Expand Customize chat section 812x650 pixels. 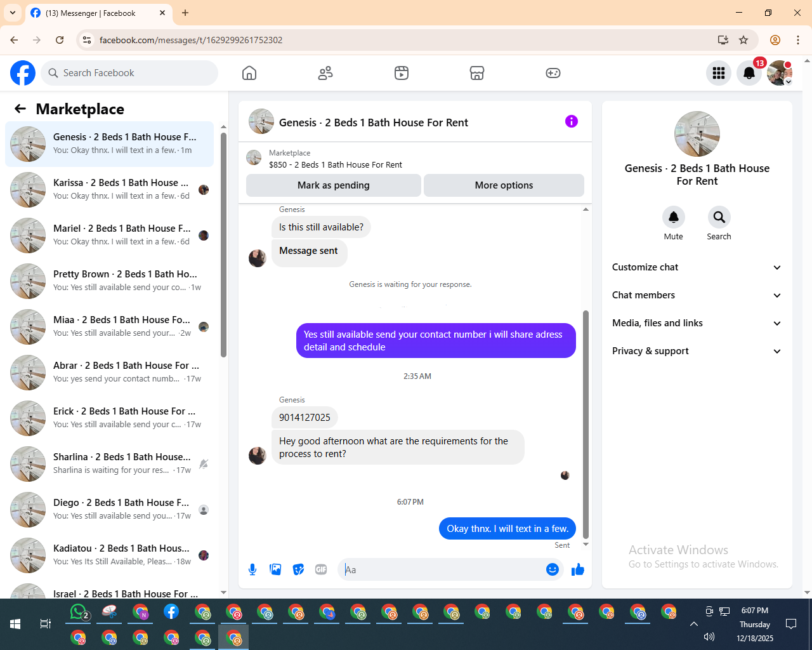pos(697,267)
